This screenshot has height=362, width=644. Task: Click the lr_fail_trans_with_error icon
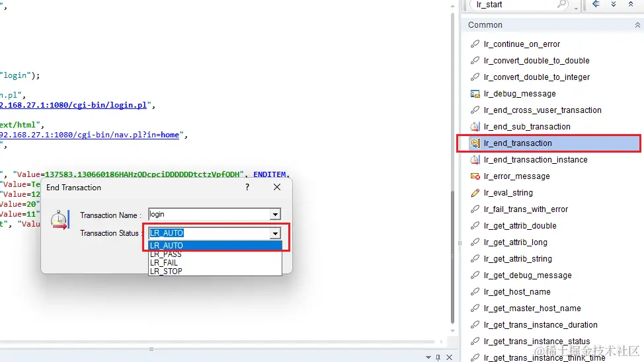pos(475,209)
